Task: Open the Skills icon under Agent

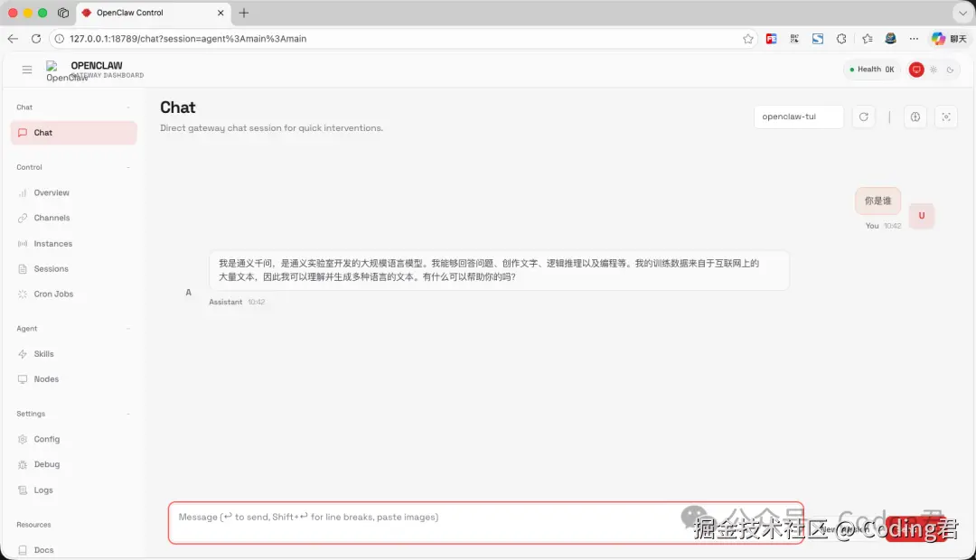Action: click(23, 353)
